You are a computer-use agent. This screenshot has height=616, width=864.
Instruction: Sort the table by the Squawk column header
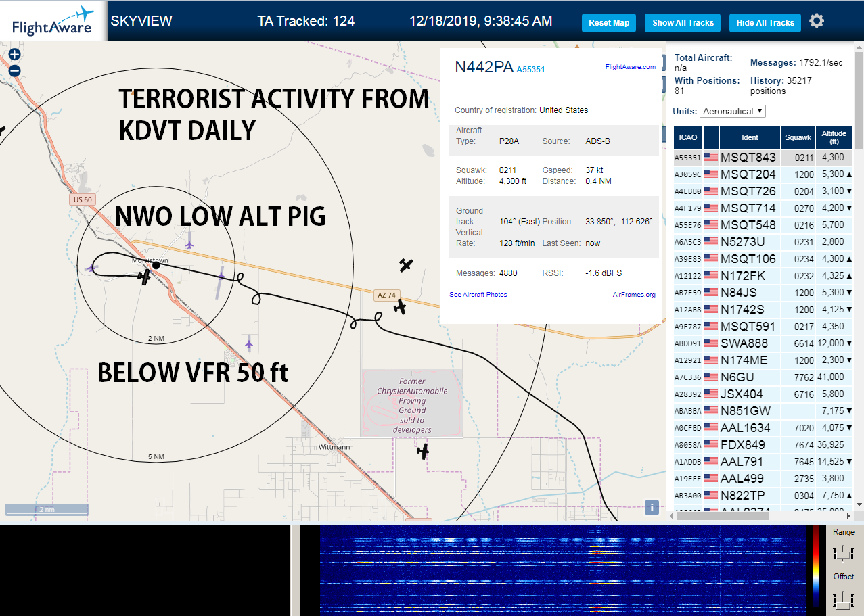click(x=798, y=137)
